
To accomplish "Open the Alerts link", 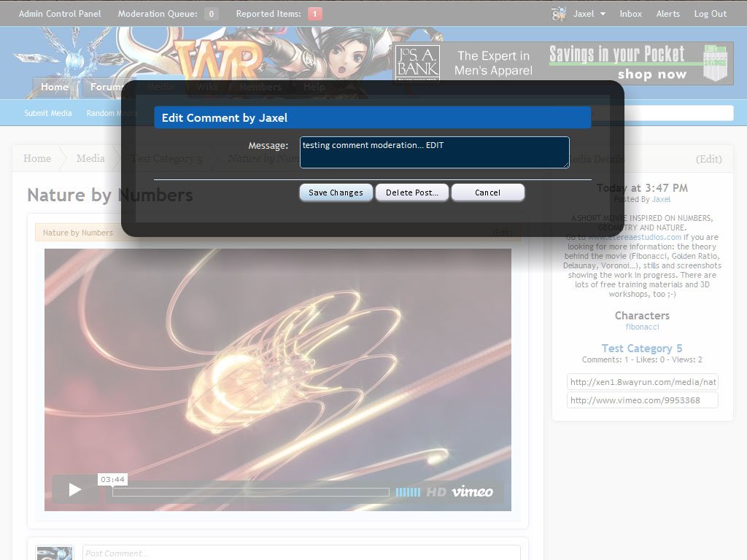I will pyautogui.click(x=668, y=14).
